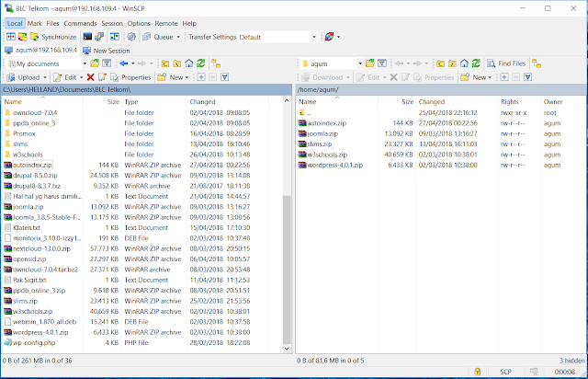Click remote Select Files plus icon
This screenshot has width=588, height=379.
click(x=504, y=77)
